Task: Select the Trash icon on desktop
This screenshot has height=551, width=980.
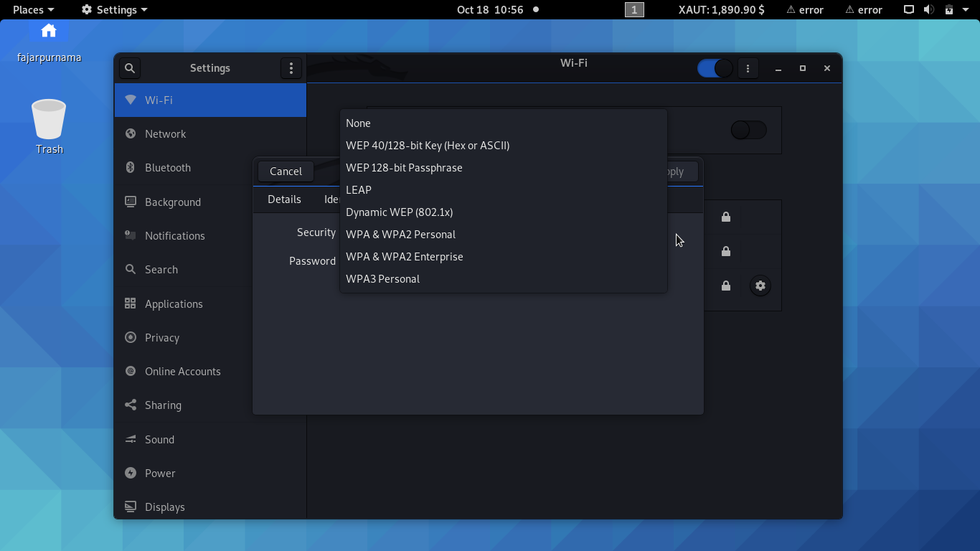Action: point(49,119)
